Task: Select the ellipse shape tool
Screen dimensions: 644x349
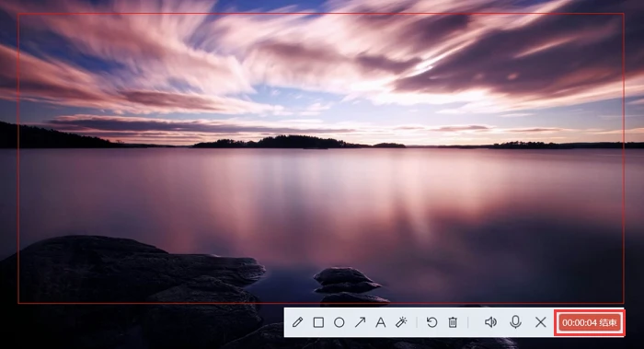Action: point(339,322)
